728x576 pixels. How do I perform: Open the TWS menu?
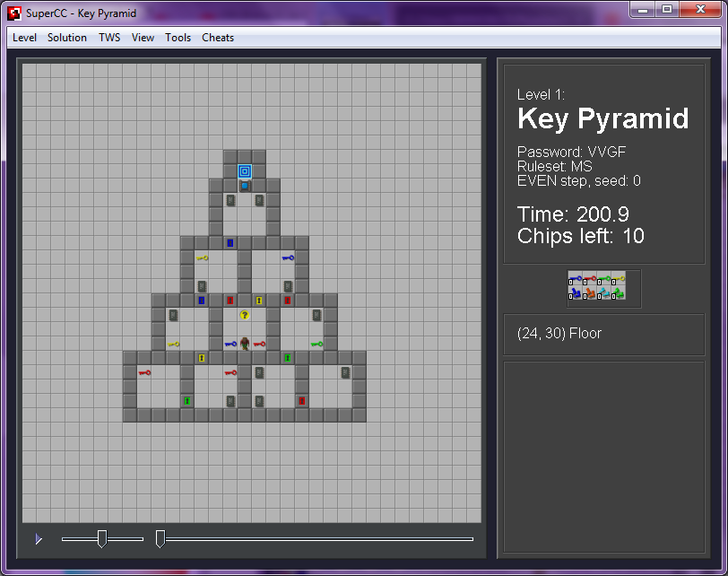pos(109,38)
